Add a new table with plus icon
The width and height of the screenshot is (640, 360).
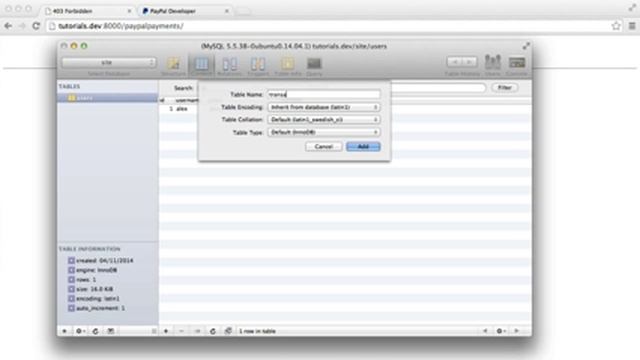(64, 331)
